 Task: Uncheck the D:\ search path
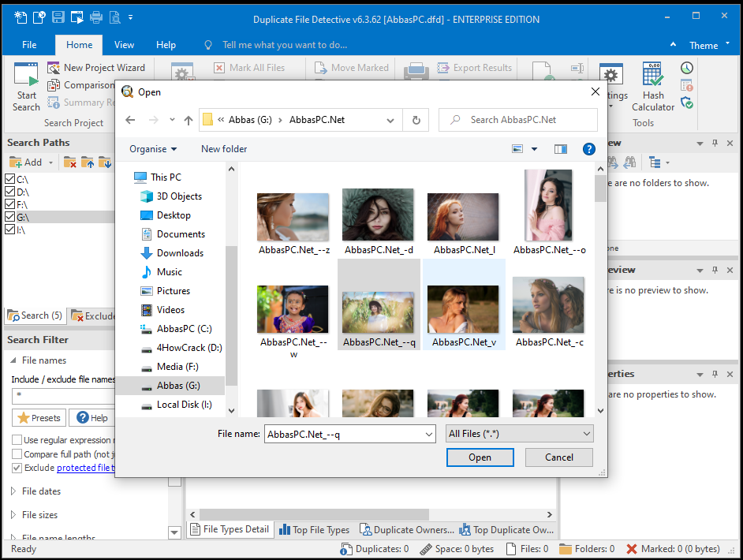point(9,192)
